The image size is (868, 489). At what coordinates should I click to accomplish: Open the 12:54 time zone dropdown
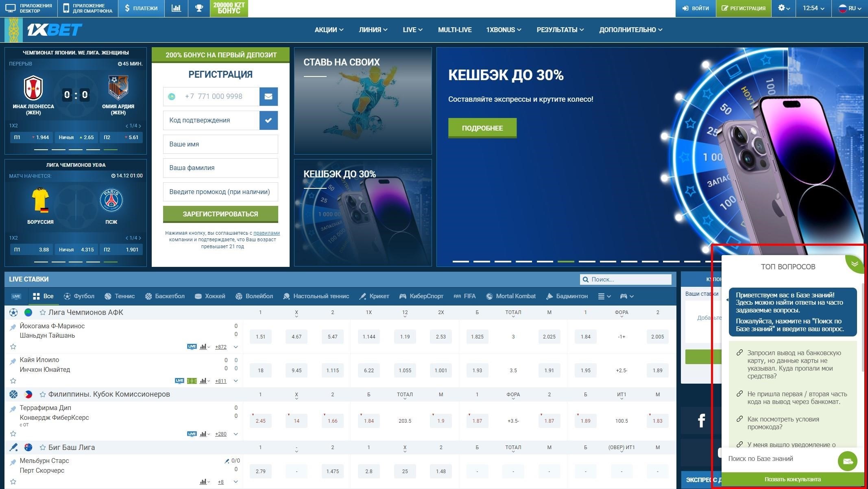pos(813,8)
